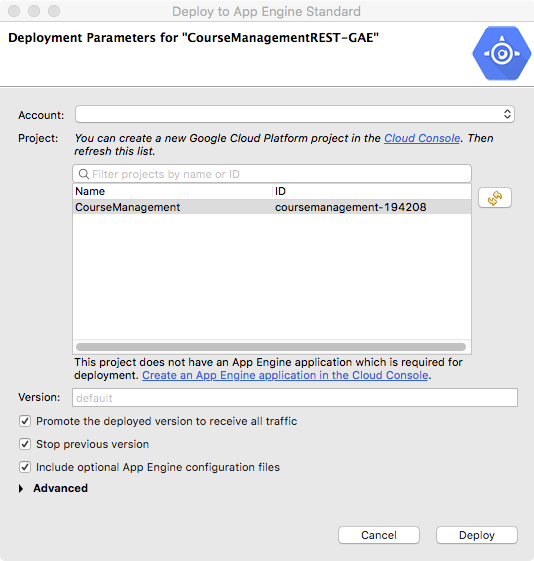Screen dimensions: 534x561
Task: Toggle Promote the deployed version checkbox
Action: click(x=25, y=421)
